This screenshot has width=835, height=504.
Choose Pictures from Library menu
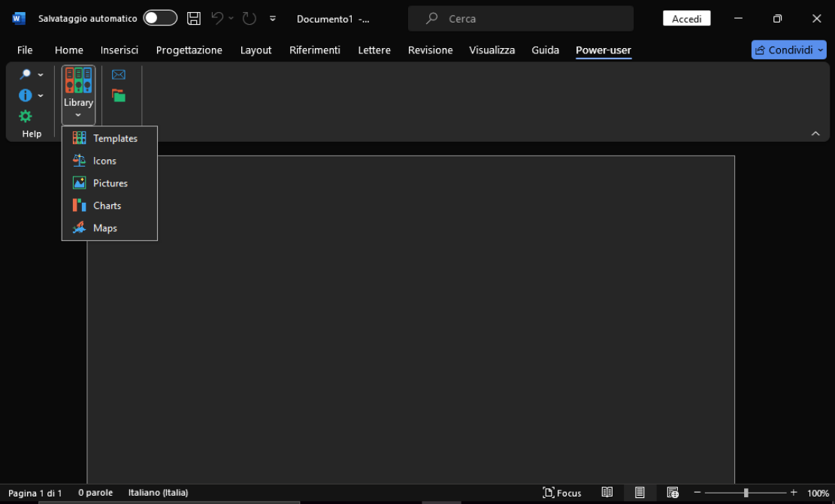click(110, 183)
